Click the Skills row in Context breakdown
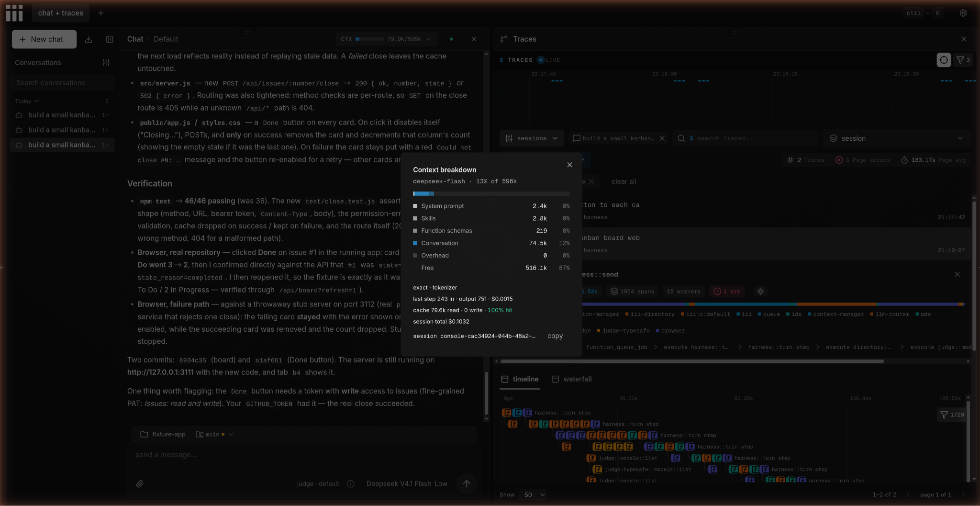Viewport: 980px width, 506px height. pyautogui.click(x=491, y=218)
